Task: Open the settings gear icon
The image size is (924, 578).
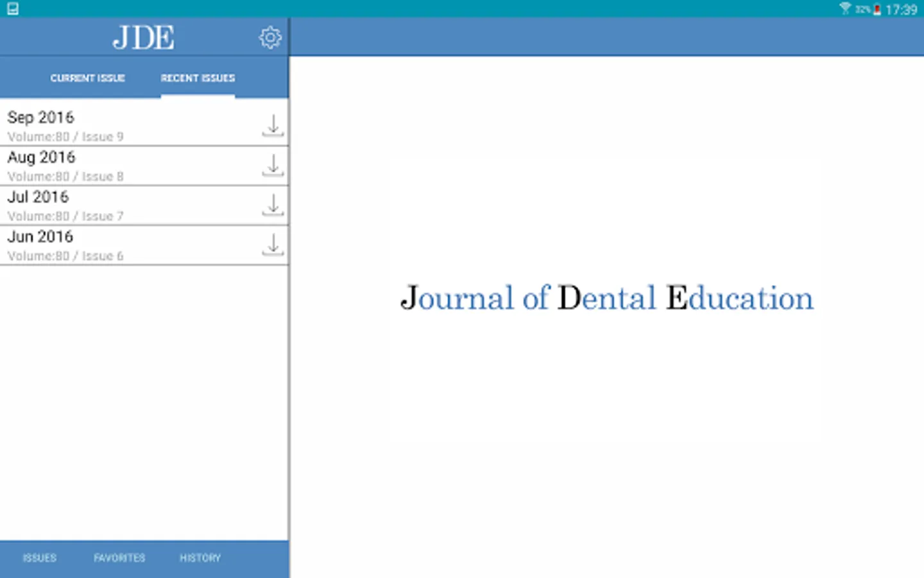Action: pos(270,38)
